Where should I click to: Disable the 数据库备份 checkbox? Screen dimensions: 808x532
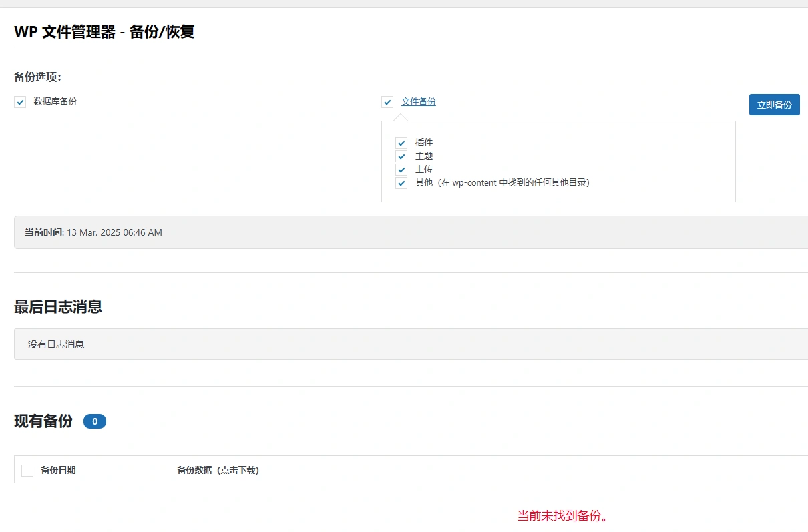click(20, 101)
